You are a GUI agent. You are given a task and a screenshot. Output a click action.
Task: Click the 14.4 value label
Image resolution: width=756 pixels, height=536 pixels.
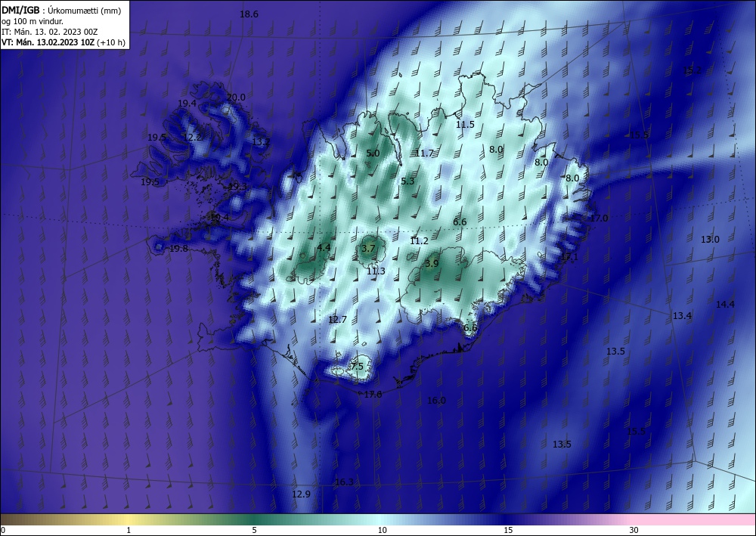pos(726,305)
